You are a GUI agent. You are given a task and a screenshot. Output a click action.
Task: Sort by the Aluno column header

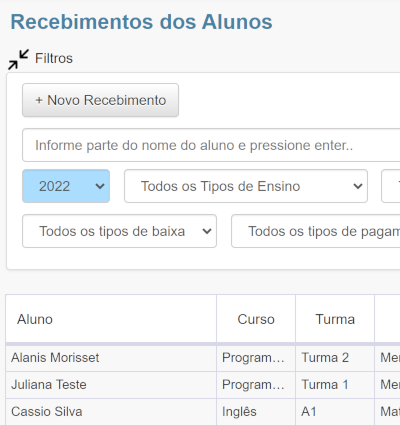(x=111, y=319)
